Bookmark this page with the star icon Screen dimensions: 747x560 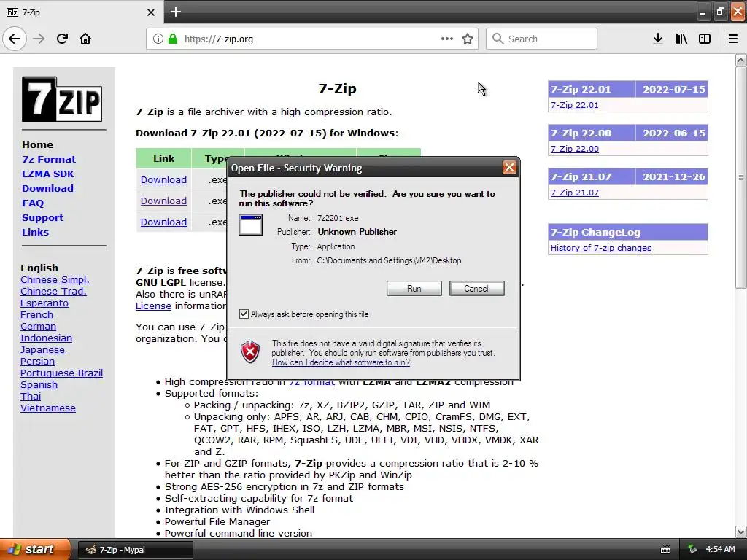[468, 39]
